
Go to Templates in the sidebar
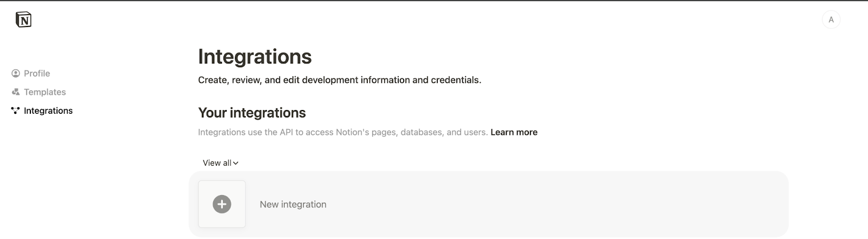(x=44, y=92)
